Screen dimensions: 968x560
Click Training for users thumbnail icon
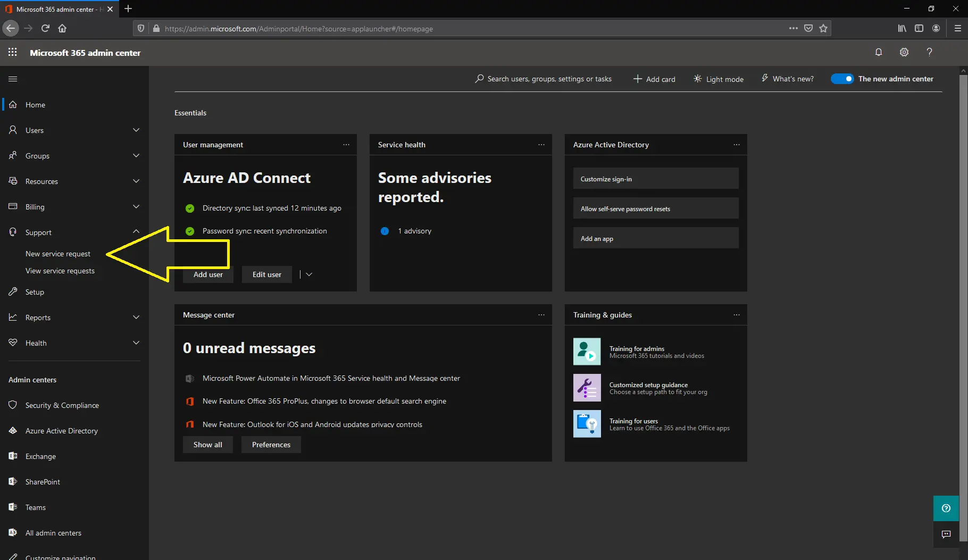(x=587, y=424)
